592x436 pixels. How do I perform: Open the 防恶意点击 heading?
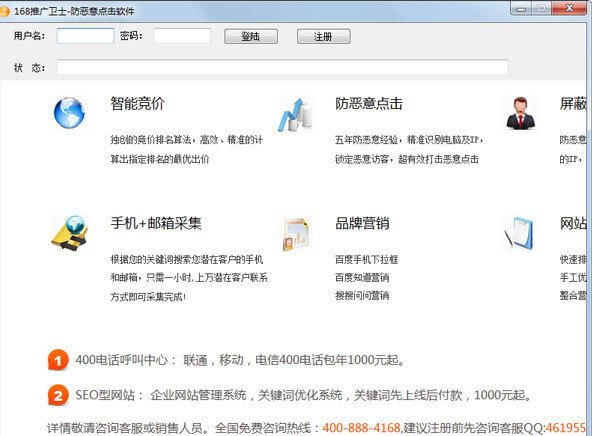(369, 103)
